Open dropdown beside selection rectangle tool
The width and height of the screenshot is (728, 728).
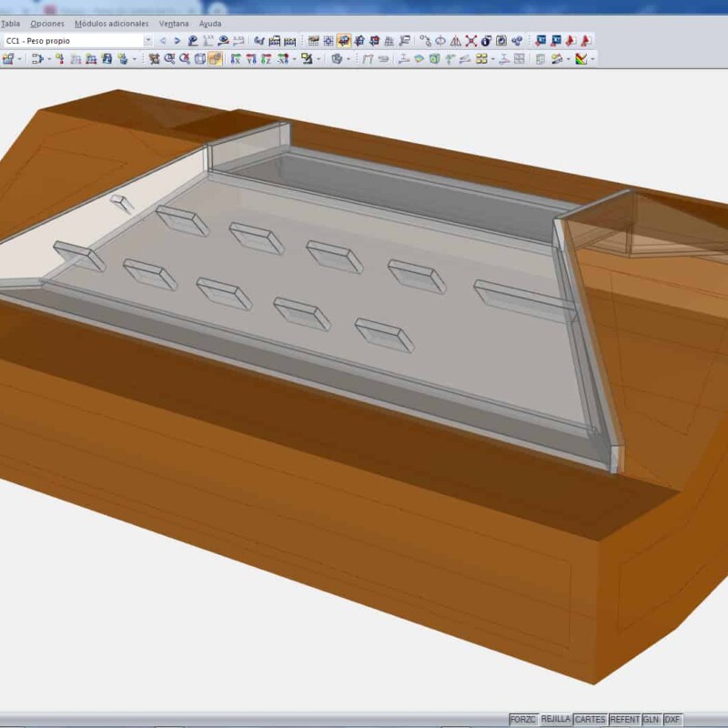[49, 59]
